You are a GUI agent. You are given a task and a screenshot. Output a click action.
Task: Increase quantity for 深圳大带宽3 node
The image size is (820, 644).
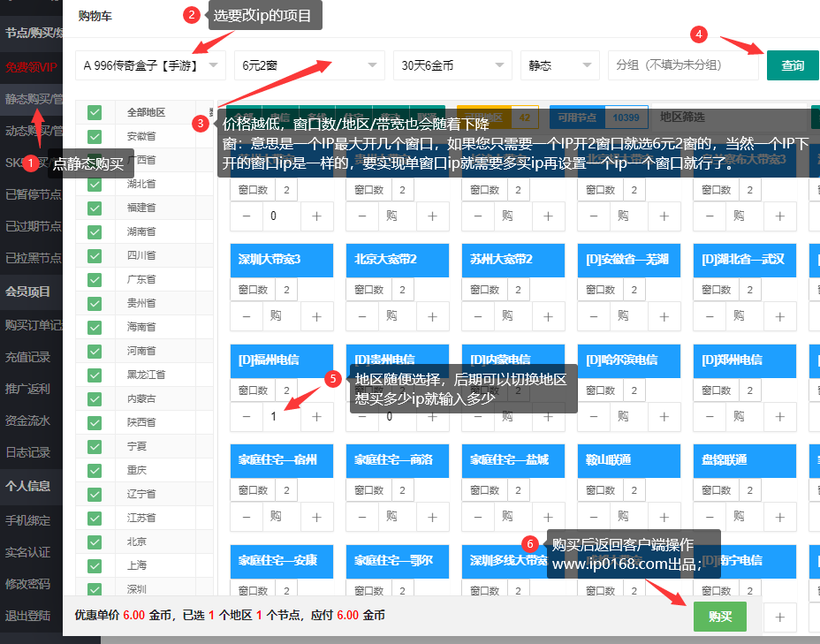pyautogui.click(x=316, y=316)
